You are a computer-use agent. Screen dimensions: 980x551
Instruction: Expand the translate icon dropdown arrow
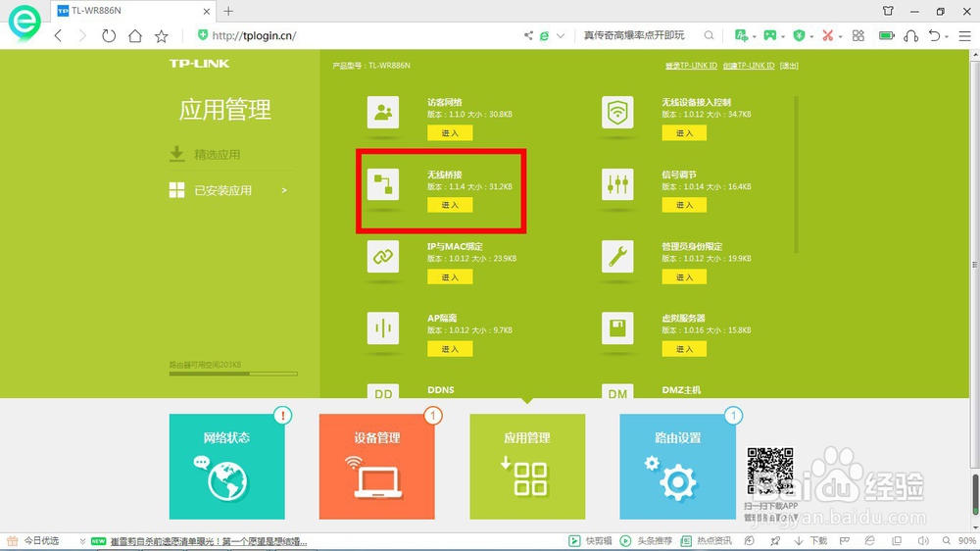click(754, 37)
